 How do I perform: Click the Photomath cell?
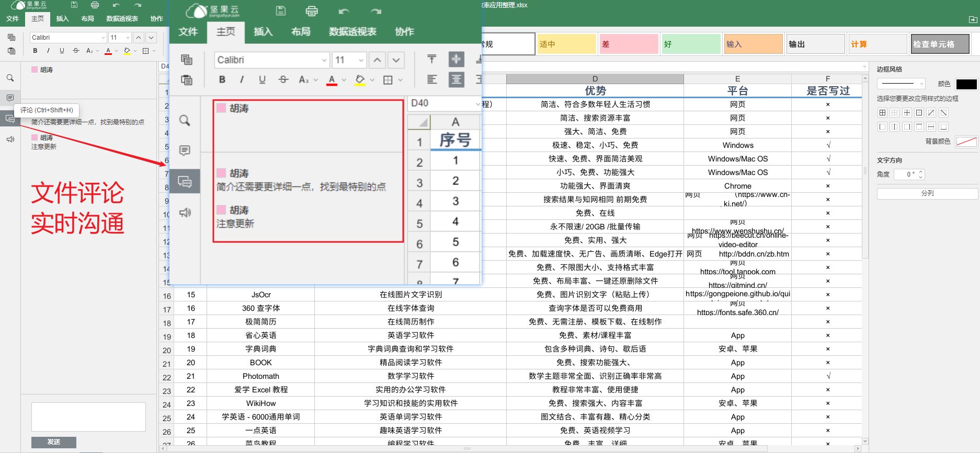pos(261,376)
